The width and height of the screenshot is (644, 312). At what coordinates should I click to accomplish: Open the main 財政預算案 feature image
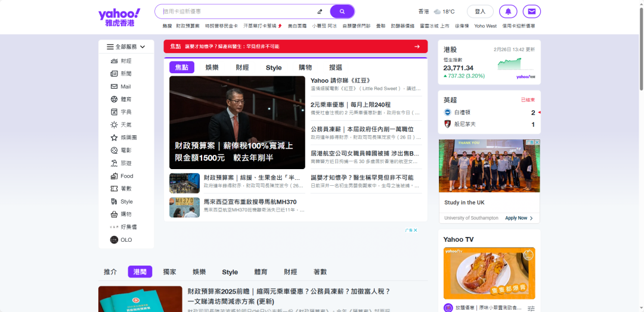(x=237, y=123)
